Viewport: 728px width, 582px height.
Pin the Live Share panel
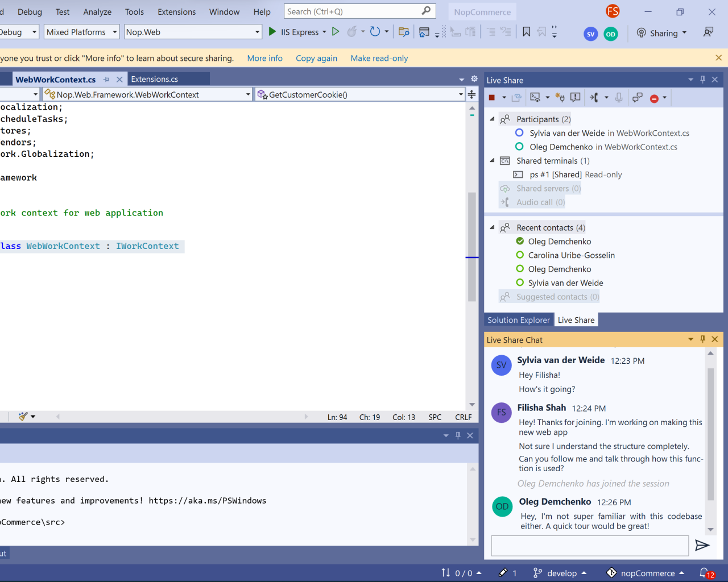click(x=702, y=80)
